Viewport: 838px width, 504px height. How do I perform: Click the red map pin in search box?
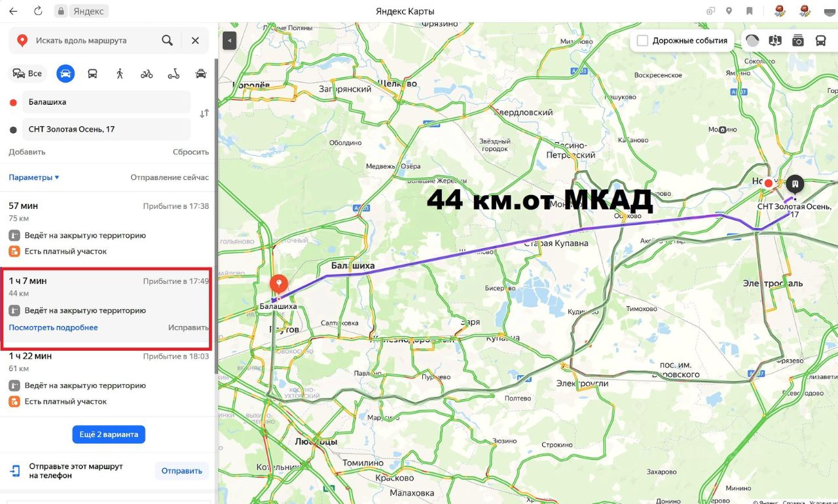[x=22, y=41]
